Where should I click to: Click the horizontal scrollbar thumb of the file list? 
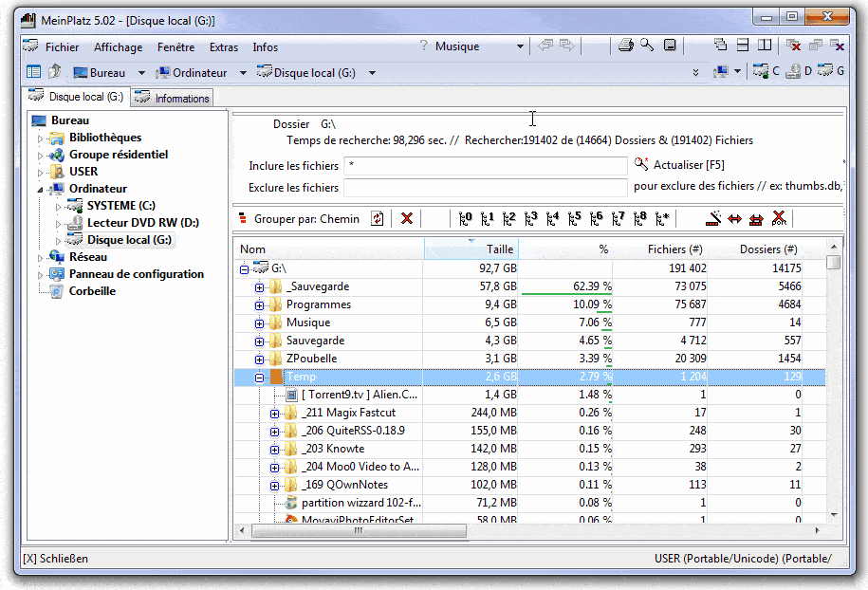pyautogui.click(x=359, y=530)
